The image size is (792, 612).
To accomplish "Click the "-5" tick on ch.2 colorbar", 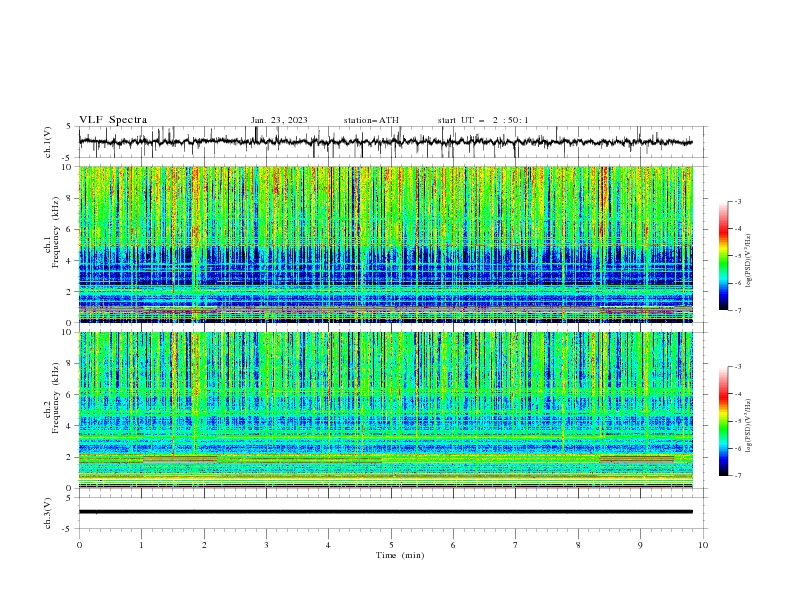I will (737, 421).
